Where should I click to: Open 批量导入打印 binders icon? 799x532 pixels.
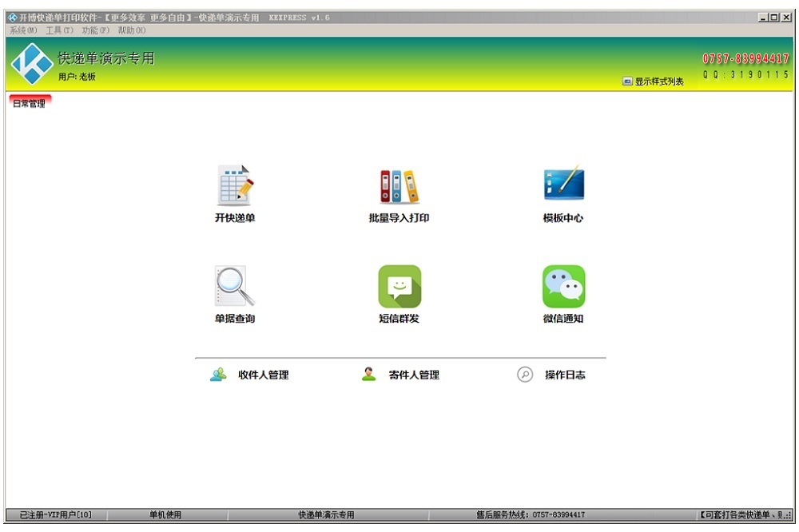(399, 186)
